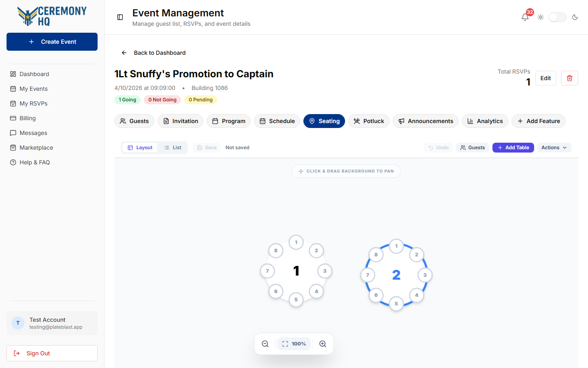Viewport: 588px width, 368px height.
Task: Click the Sign Out button
Action: tap(52, 353)
